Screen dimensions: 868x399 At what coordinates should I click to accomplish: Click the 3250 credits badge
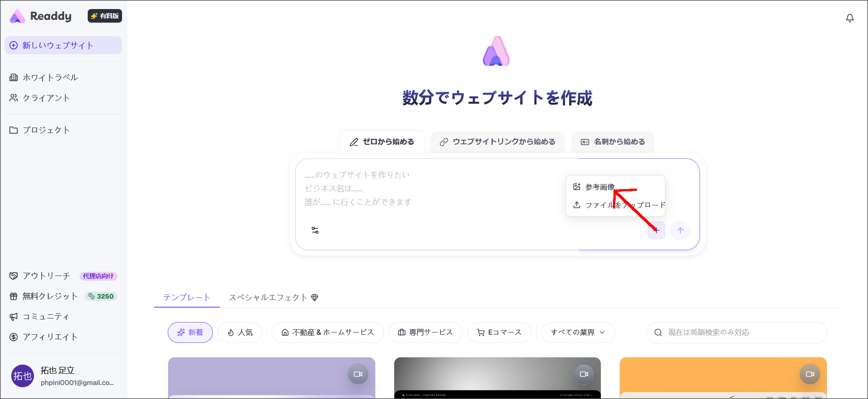point(101,296)
